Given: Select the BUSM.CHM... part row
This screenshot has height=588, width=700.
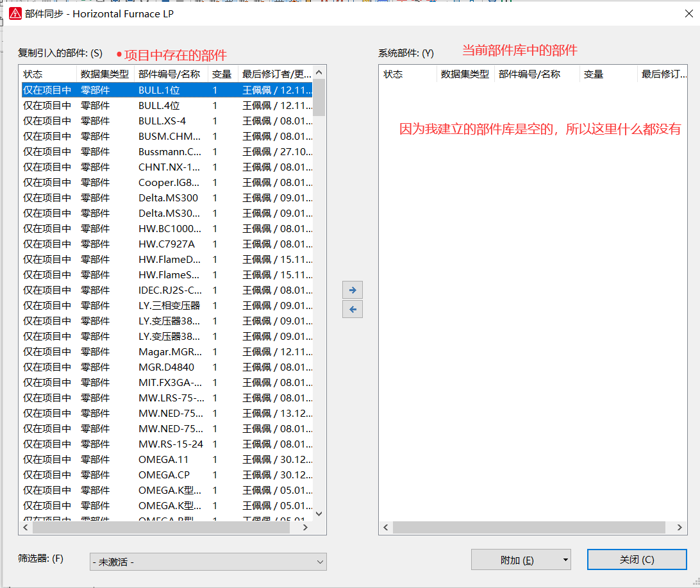Looking at the screenshot, I should [167, 136].
